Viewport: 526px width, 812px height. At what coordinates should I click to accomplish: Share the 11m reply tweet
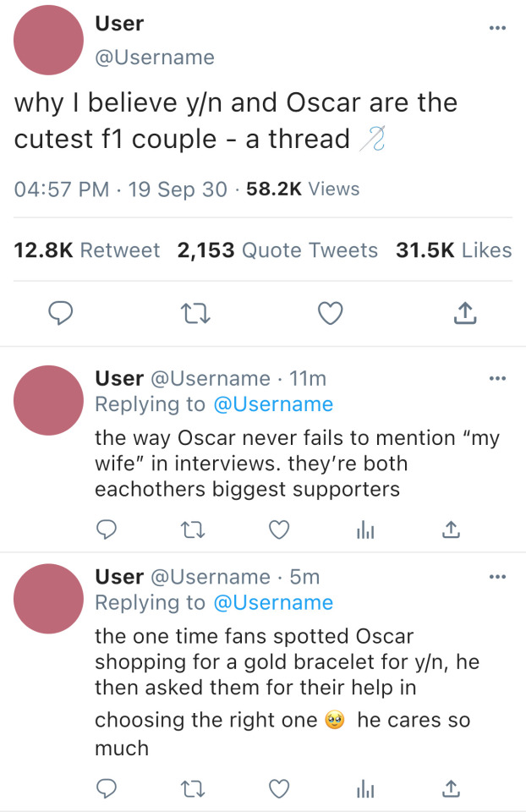click(x=451, y=529)
